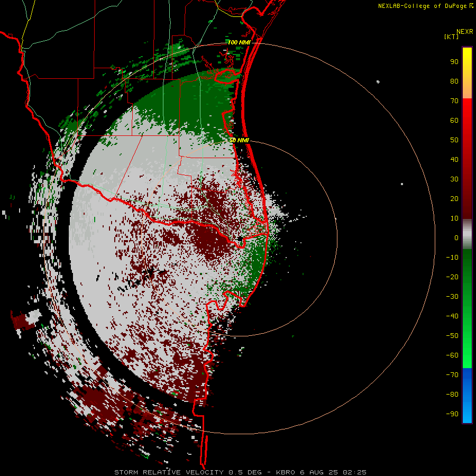This screenshot has height=476, width=476.
Task: Click the 50 value on velocity scale
Action: pyautogui.click(x=454, y=140)
